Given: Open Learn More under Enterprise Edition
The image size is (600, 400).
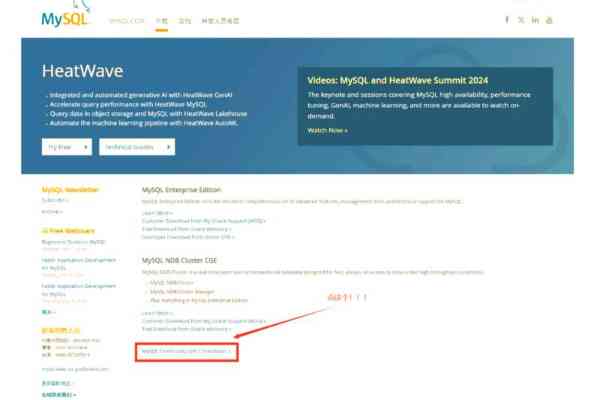Looking at the screenshot, I should [x=157, y=213].
